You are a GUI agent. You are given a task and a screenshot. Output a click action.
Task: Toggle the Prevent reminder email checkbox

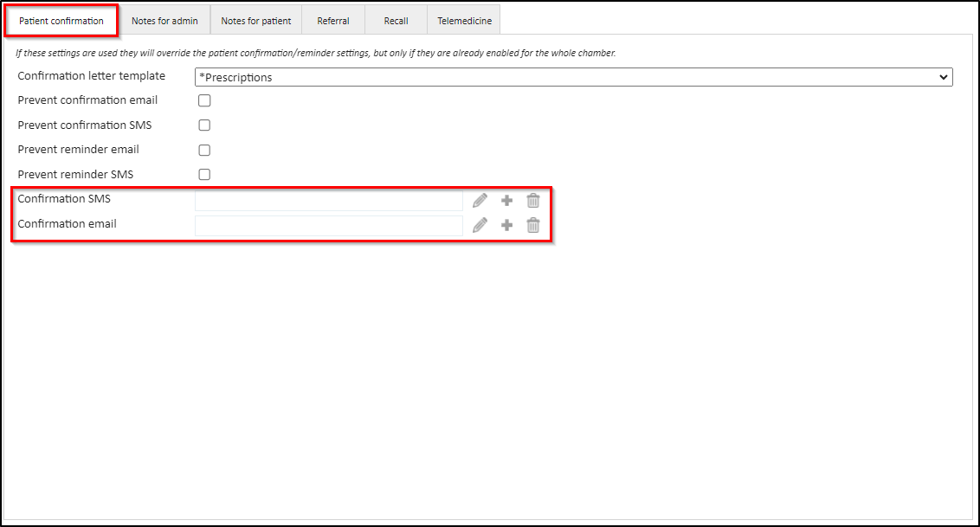click(x=204, y=150)
